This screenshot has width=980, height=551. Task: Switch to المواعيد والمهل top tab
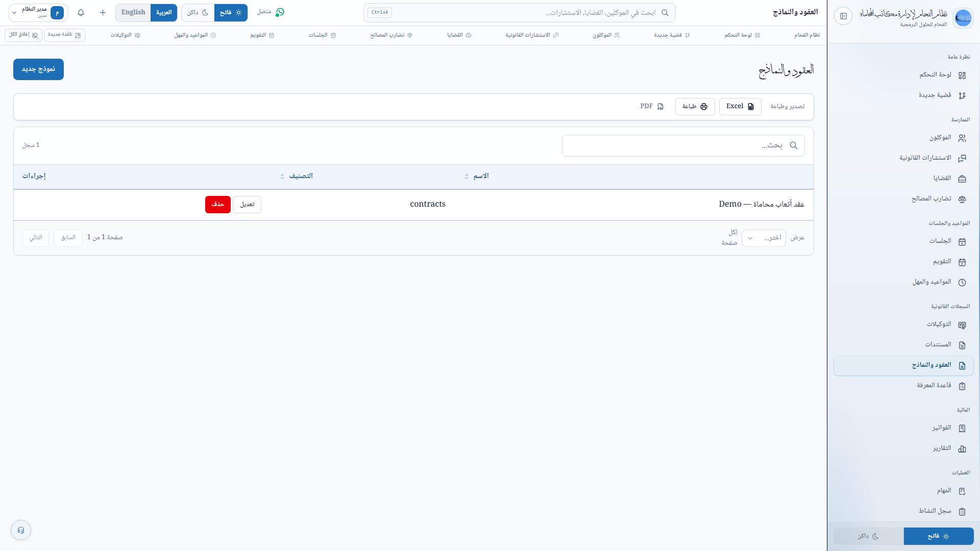click(195, 35)
